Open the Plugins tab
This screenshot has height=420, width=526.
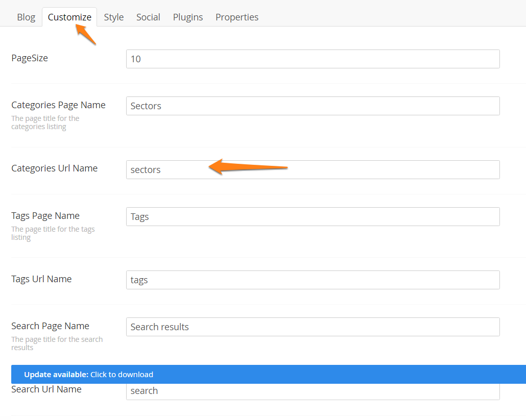pos(188,17)
